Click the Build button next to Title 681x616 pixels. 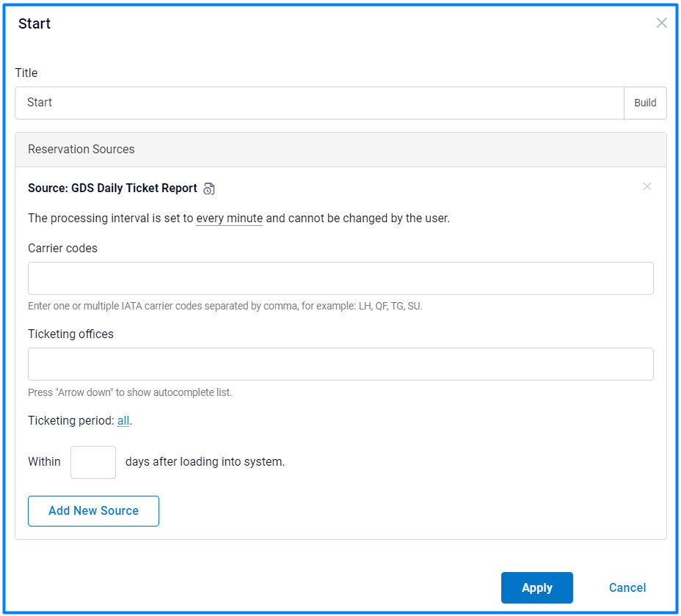645,103
